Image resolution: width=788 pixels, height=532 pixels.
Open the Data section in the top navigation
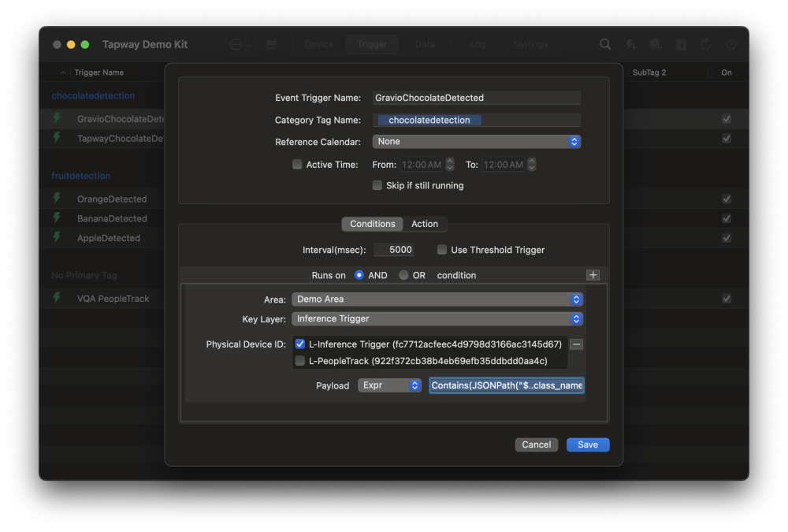[x=425, y=44]
